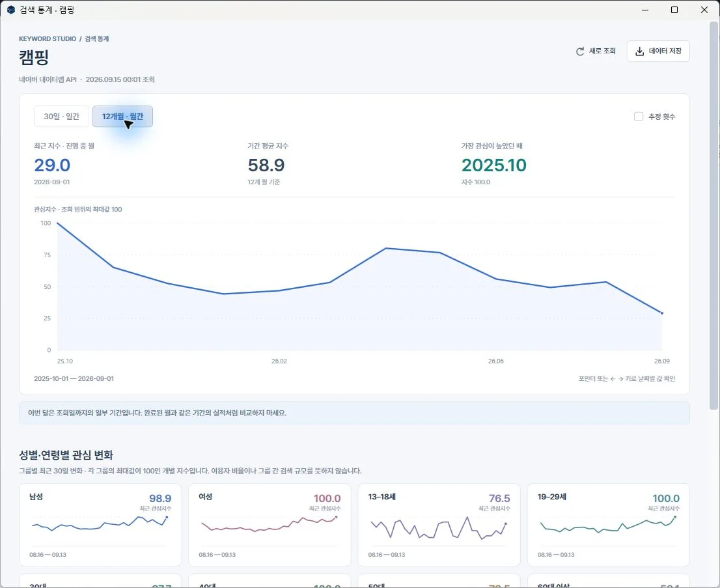This screenshot has width=720, height=588.
Task: Open the 19–29세 trend card
Action: (x=609, y=525)
